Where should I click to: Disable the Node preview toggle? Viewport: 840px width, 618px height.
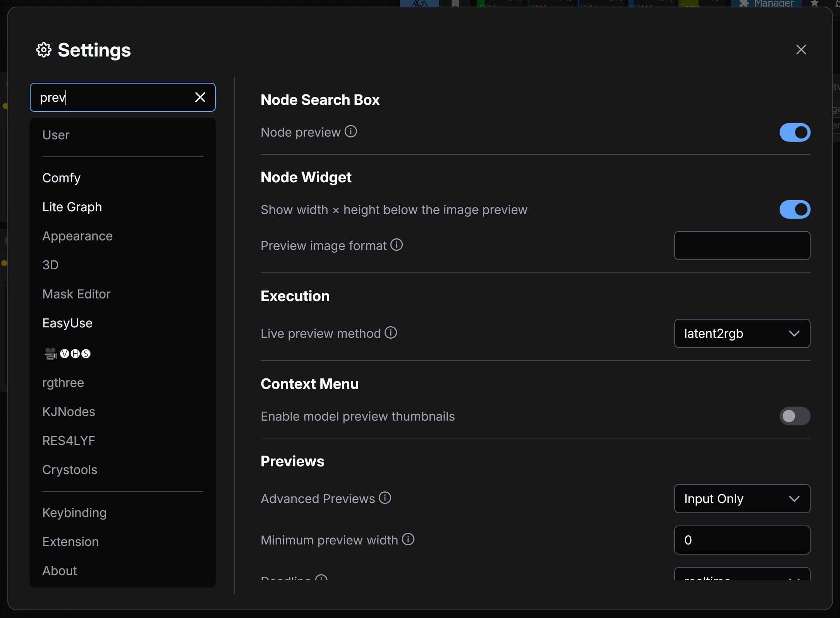[x=794, y=132]
